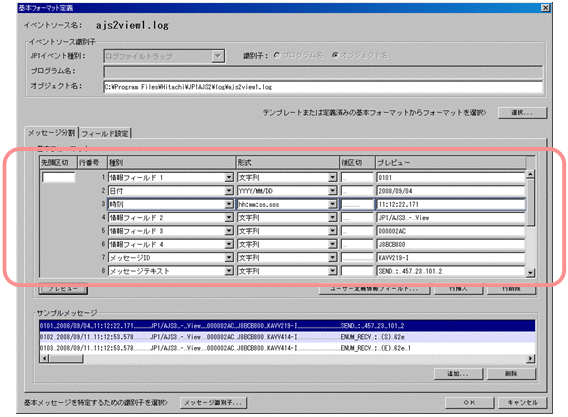Click the ユーザー定義情報フィールド... button
This screenshot has width=568, height=417.
(x=374, y=289)
